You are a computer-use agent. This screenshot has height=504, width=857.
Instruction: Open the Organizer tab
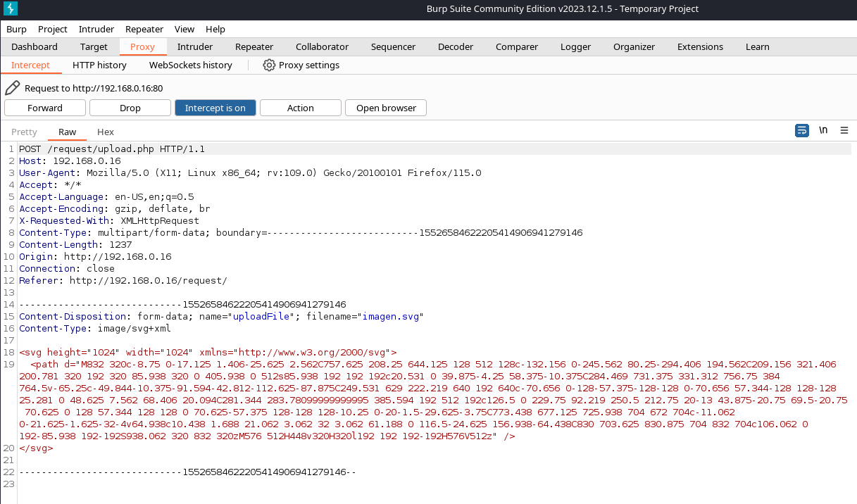tap(634, 46)
